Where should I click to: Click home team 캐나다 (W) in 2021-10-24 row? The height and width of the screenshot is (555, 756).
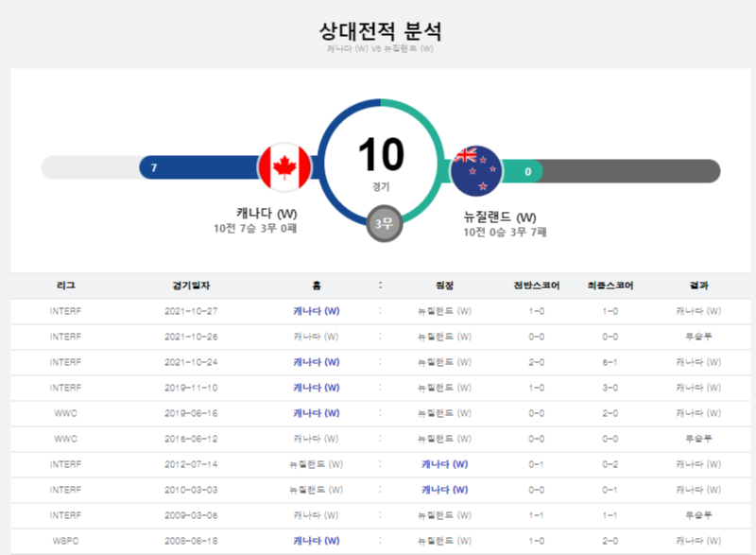click(x=317, y=362)
